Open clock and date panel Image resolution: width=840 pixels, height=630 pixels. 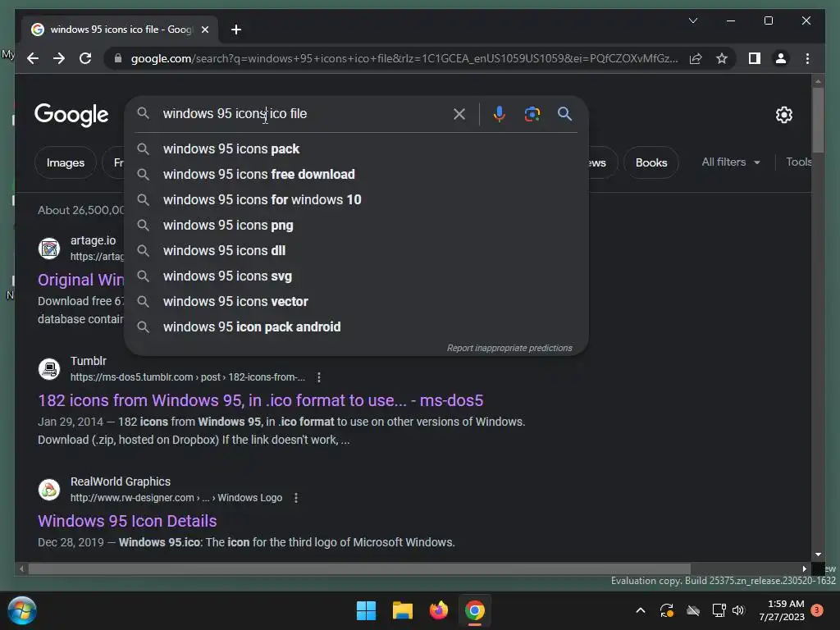782,610
